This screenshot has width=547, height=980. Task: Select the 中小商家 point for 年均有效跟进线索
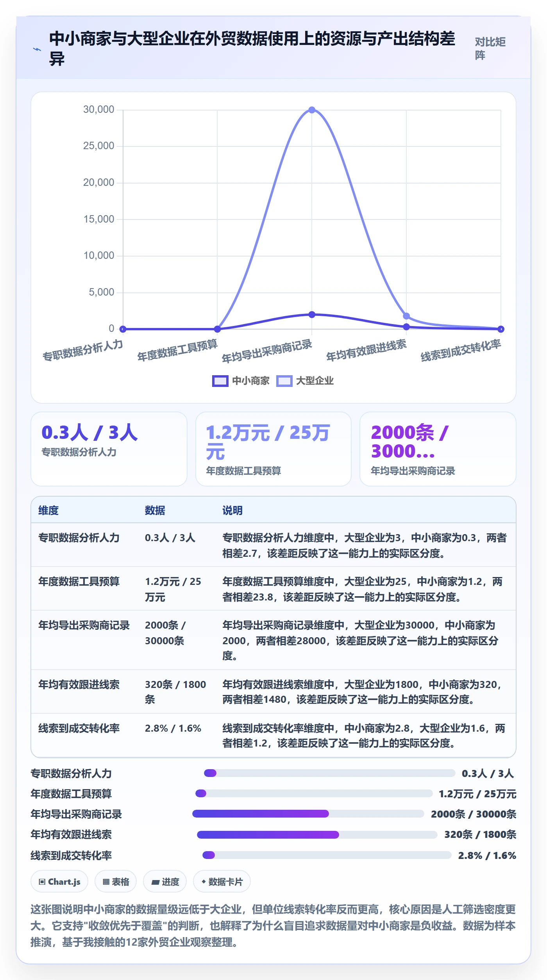point(406,327)
